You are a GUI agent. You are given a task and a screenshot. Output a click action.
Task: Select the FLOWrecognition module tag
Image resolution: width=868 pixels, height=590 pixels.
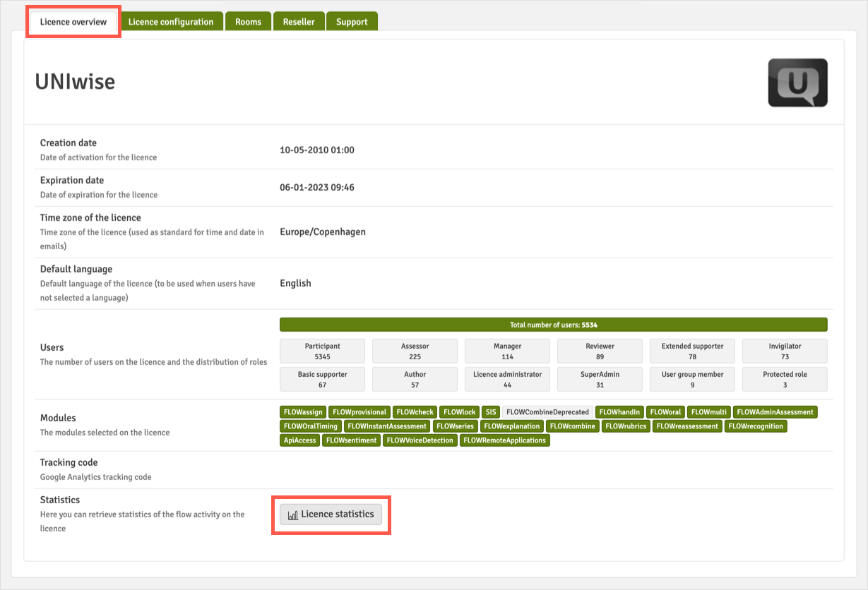[x=756, y=426]
